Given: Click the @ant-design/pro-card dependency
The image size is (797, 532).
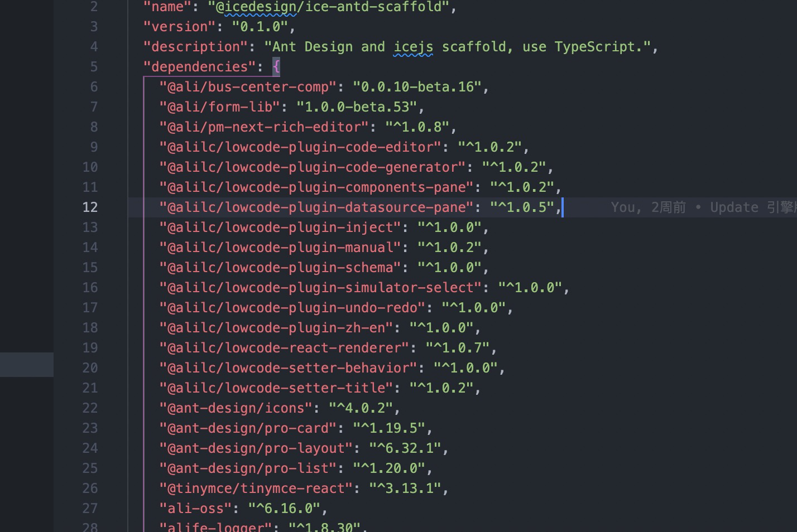Looking at the screenshot, I should [x=248, y=428].
